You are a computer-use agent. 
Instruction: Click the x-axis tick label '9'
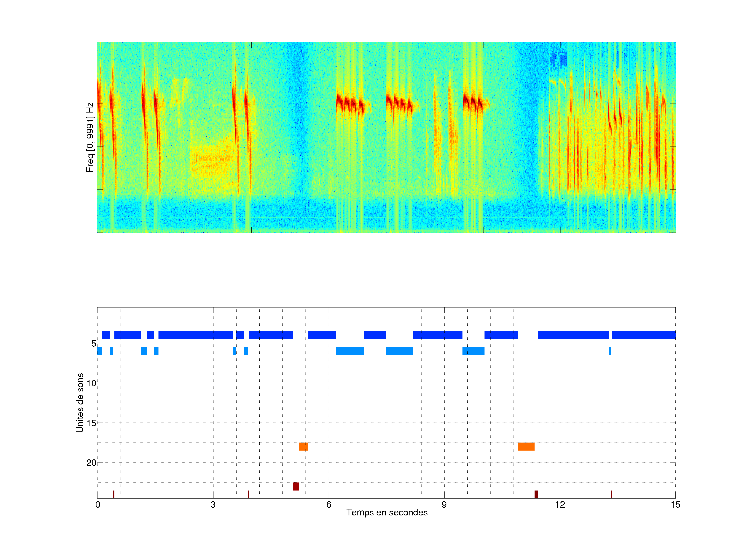click(444, 504)
